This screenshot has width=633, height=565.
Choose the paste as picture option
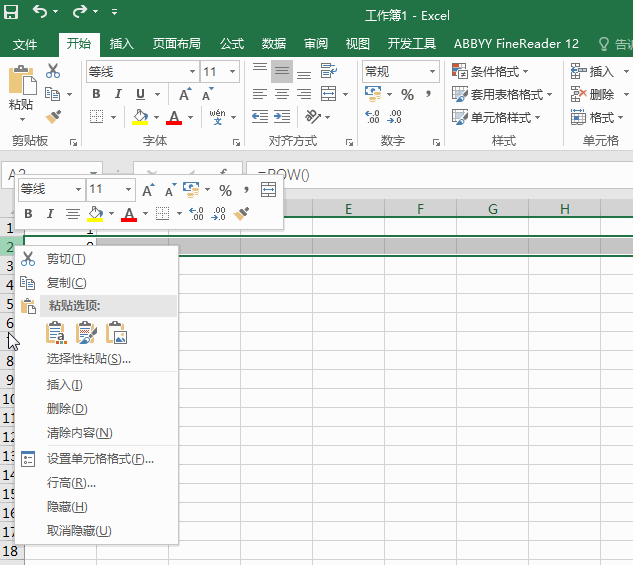point(117,333)
